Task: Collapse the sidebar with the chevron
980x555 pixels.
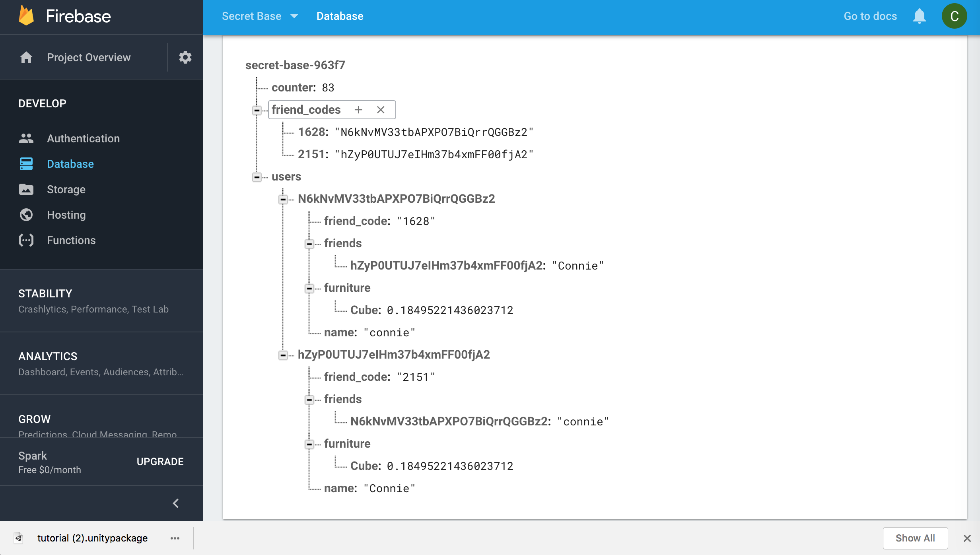Action: (x=176, y=503)
